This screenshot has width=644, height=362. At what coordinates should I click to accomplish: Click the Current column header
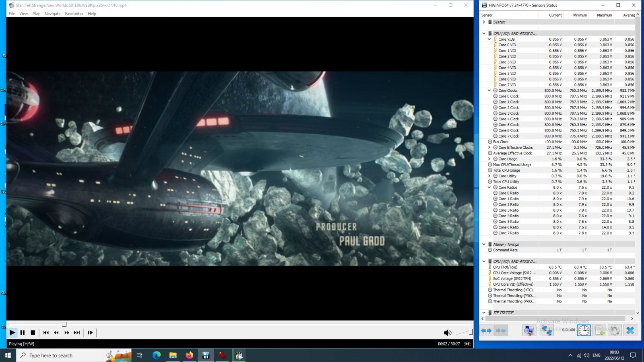point(551,15)
